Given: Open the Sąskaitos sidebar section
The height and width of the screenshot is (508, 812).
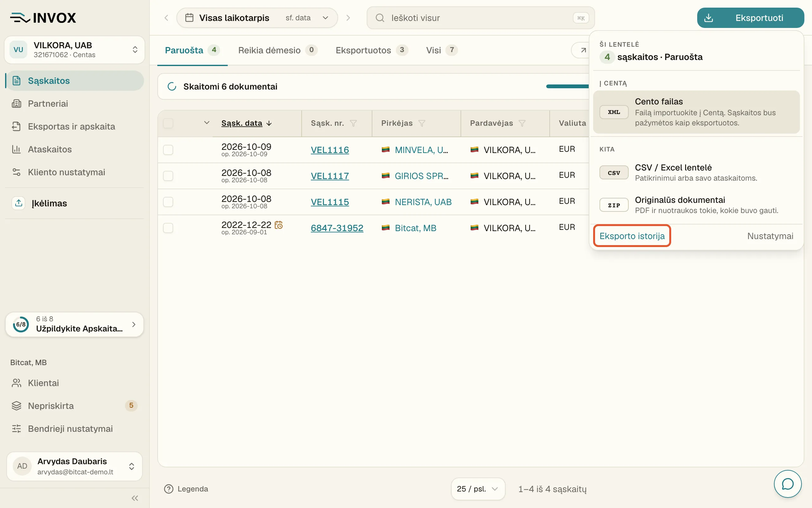Looking at the screenshot, I should tap(75, 81).
